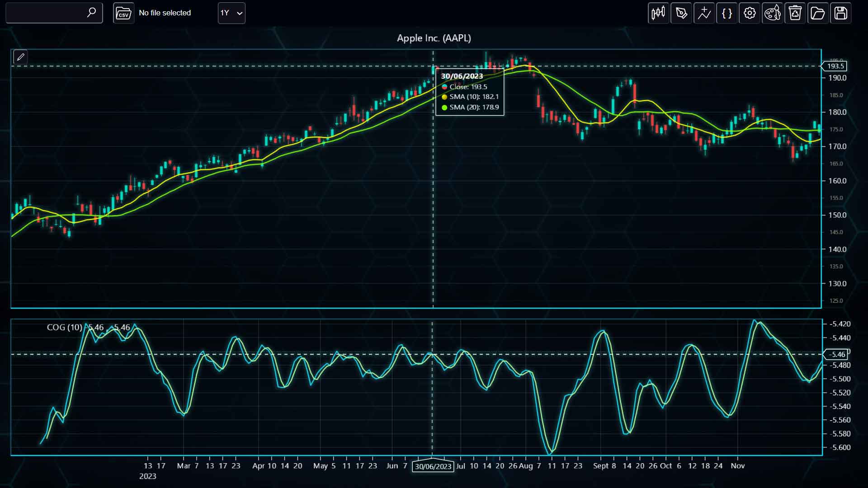Click the May date label on axis
The image size is (868, 488).
pos(320,466)
